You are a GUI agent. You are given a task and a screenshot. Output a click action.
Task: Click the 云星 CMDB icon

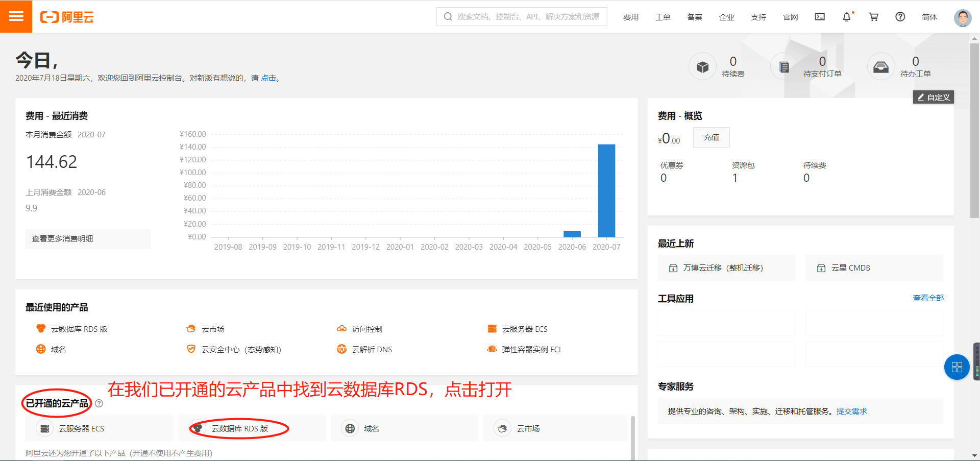(x=821, y=268)
